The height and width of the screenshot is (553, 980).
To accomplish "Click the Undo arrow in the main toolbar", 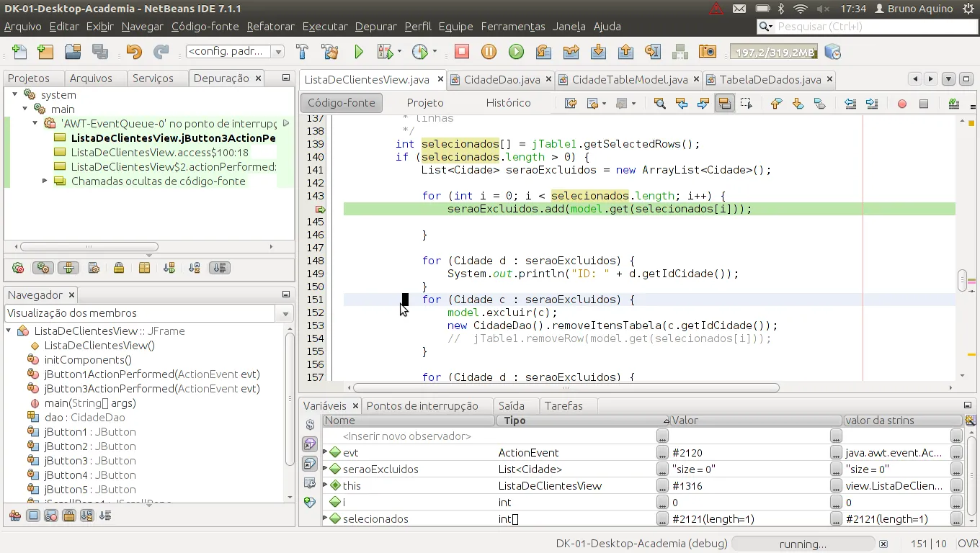I will click(134, 52).
